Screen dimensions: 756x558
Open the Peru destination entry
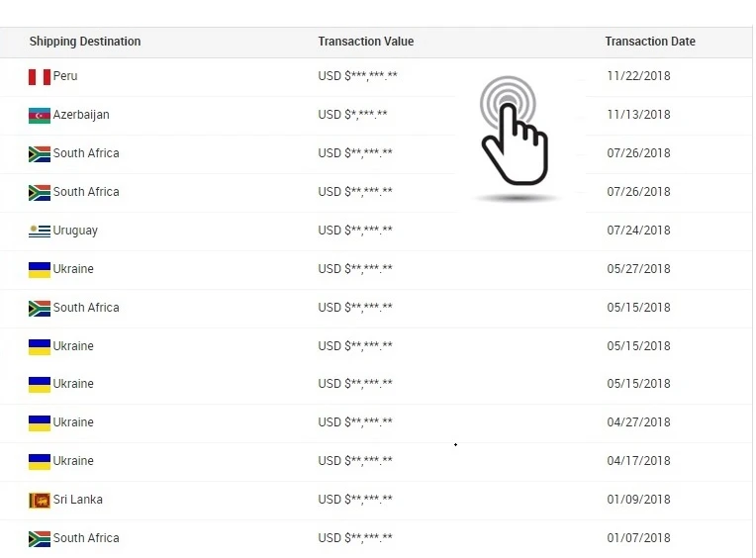click(65, 76)
